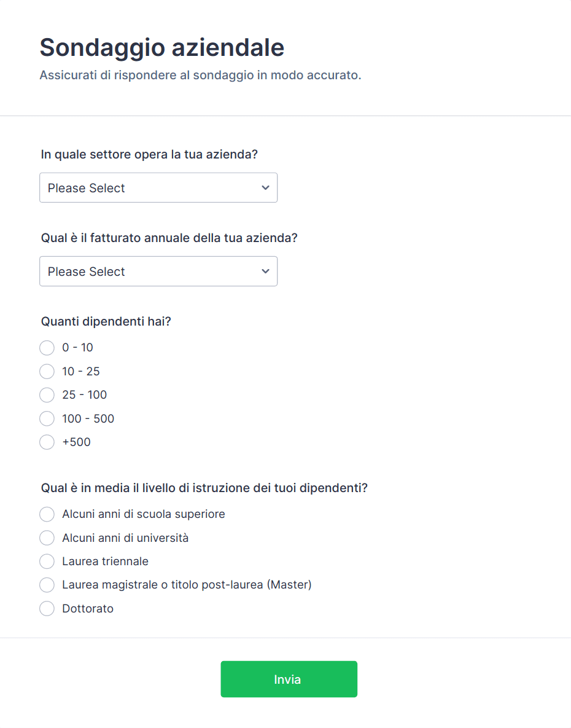The height and width of the screenshot is (728, 571).
Task: Select Alcuni anni di scuola superiore
Action: pos(47,514)
